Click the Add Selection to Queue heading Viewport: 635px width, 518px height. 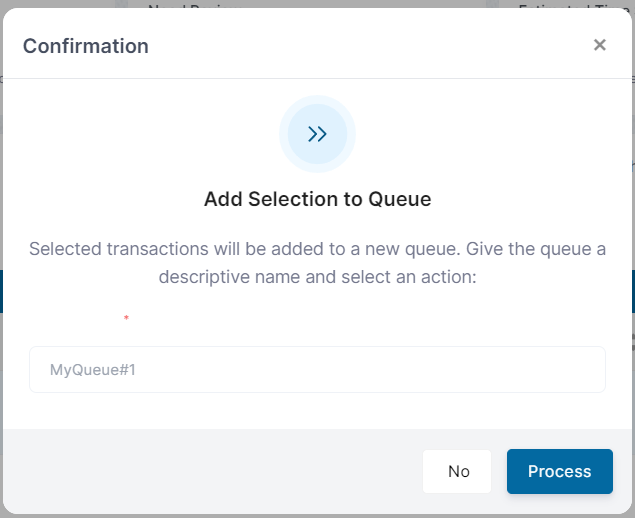coord(317,199)
